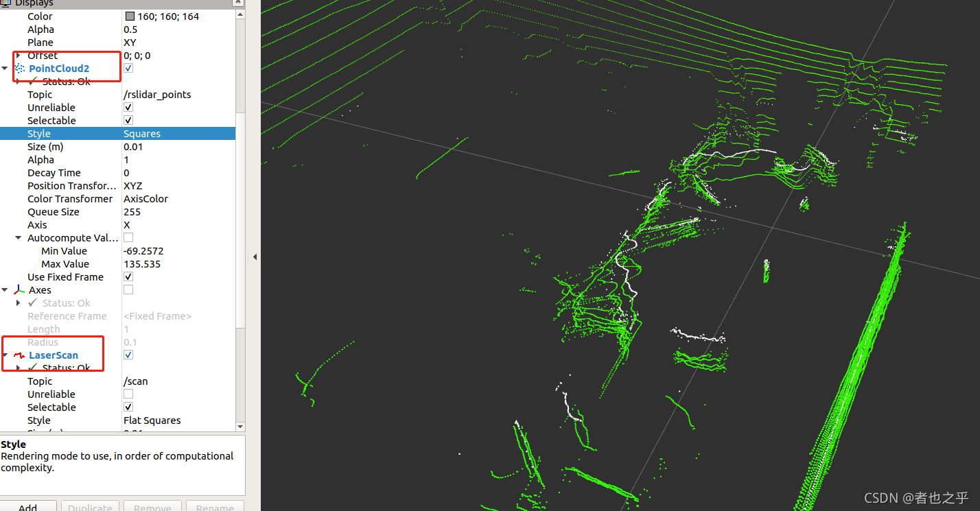
Task: Select the LaserScan display name
Action: [x=54, y=355]
